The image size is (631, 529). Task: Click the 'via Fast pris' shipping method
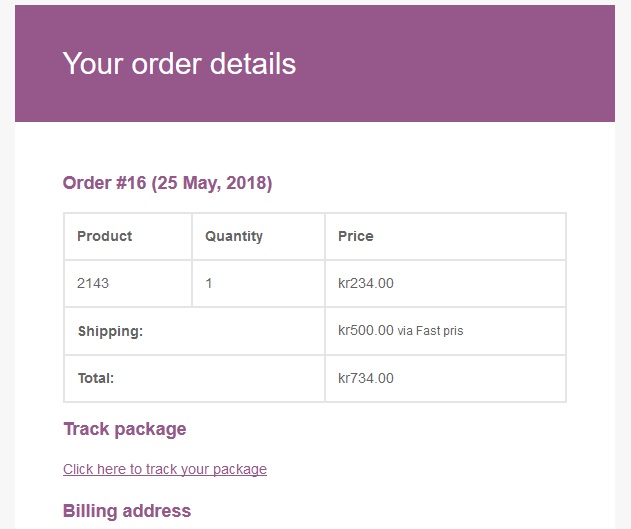431,331
